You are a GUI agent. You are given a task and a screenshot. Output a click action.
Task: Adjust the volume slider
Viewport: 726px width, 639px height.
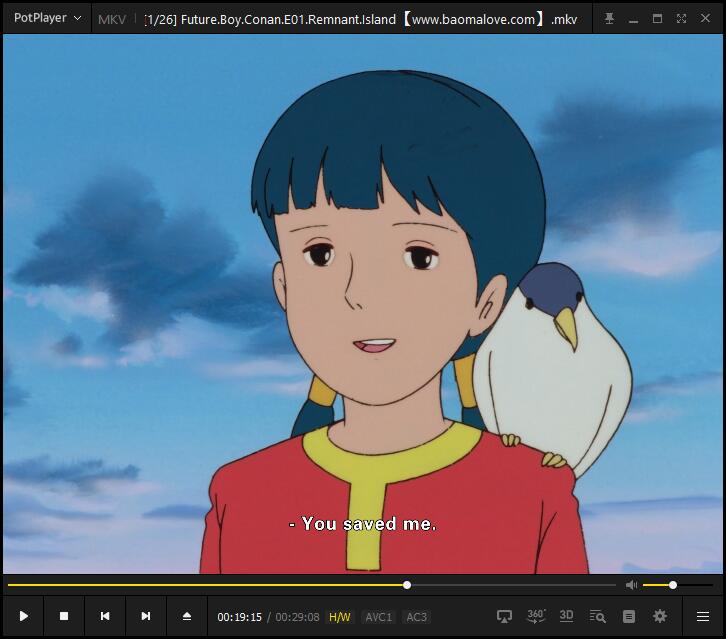(677, 585)
